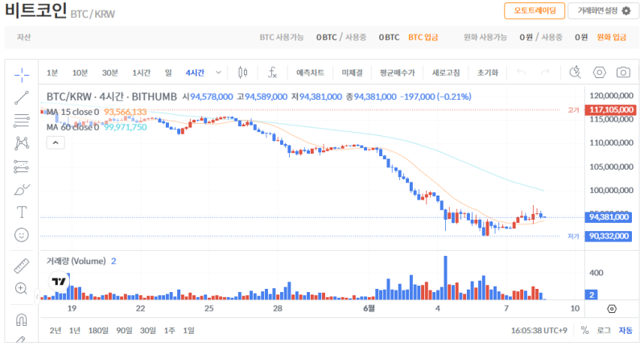This screenshot has width=644, height=346.
Task: Select the 30분 interval
Action: click(x=110, y=72)
